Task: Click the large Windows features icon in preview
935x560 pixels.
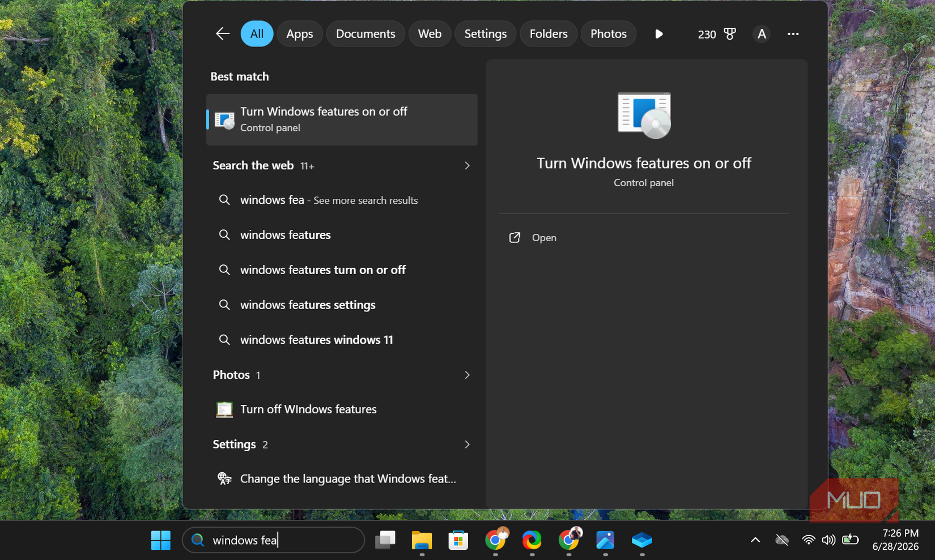Action: (644, 115)
